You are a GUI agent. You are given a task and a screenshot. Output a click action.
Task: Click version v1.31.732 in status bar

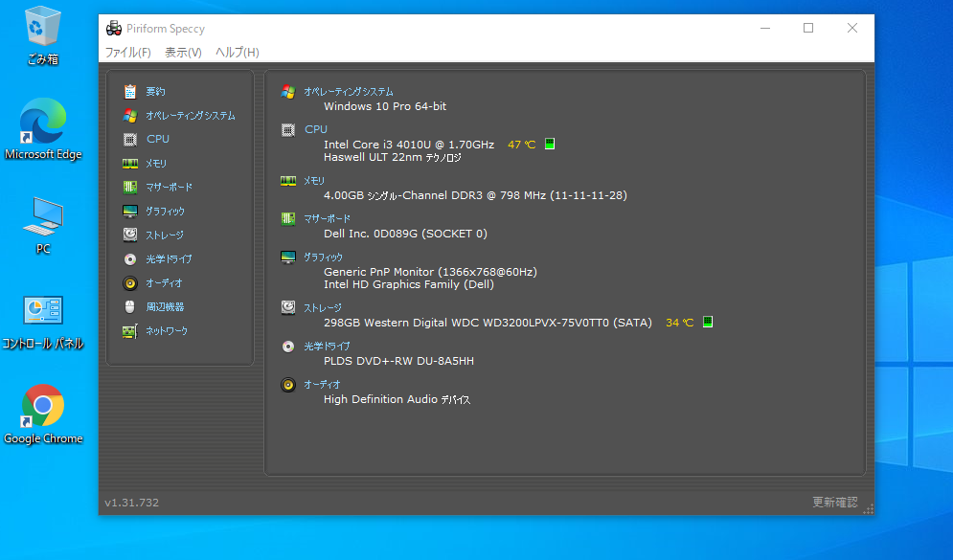click(132, 503)
